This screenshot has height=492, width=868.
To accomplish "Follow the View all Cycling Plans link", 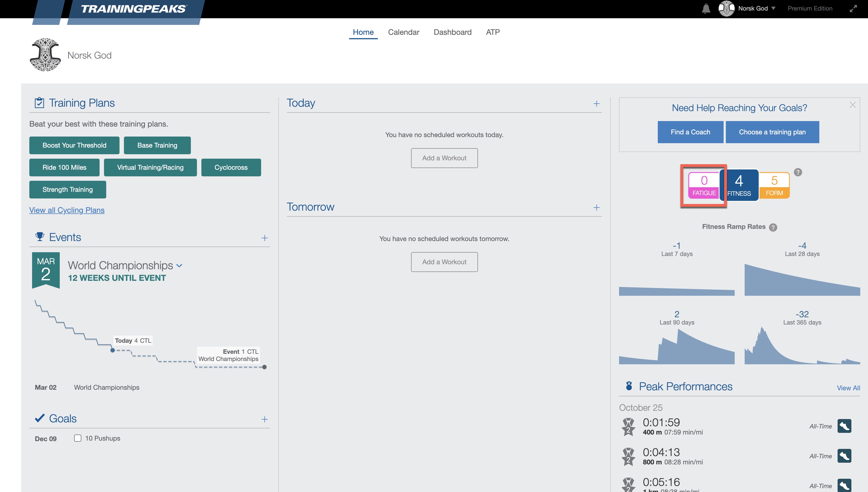I will 67,210.
